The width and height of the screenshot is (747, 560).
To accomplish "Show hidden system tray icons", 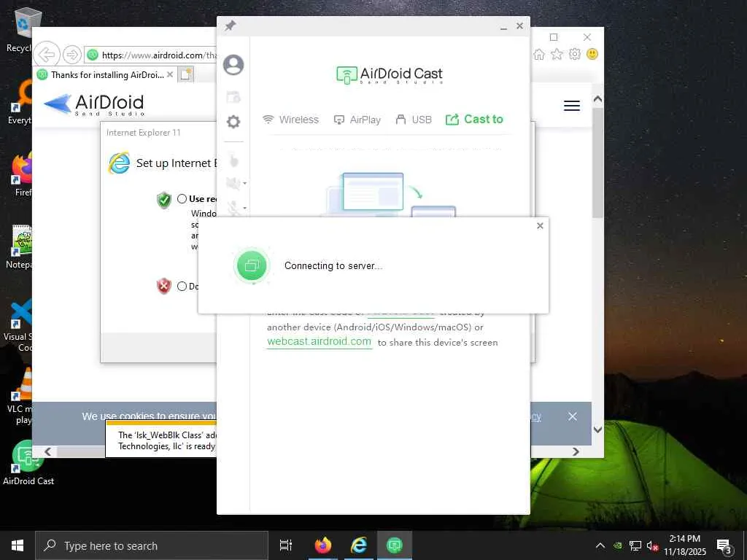I will (600, 545).
